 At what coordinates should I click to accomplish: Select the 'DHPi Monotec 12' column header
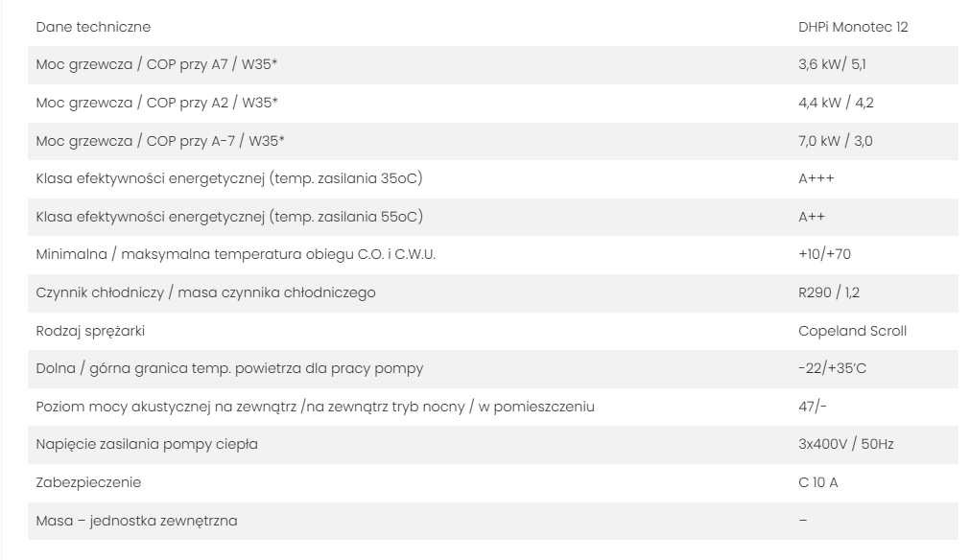(x=846, y=27)
